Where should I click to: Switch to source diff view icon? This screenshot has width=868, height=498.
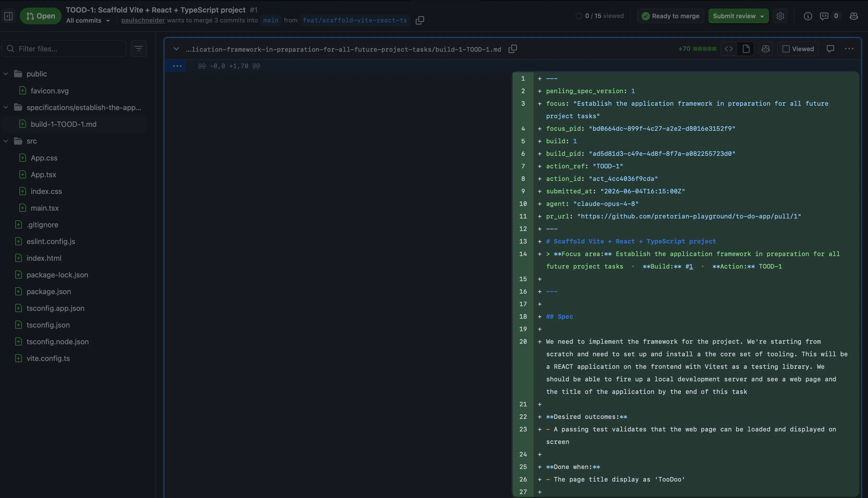(x=728, y=49)
